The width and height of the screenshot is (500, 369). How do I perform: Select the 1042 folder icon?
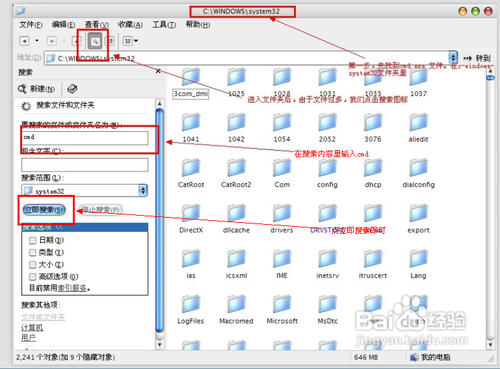[236, 122]
